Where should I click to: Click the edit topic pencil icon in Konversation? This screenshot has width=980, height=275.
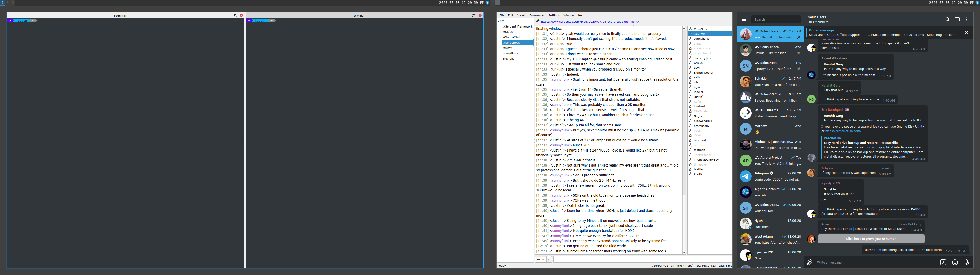(538, 21)
